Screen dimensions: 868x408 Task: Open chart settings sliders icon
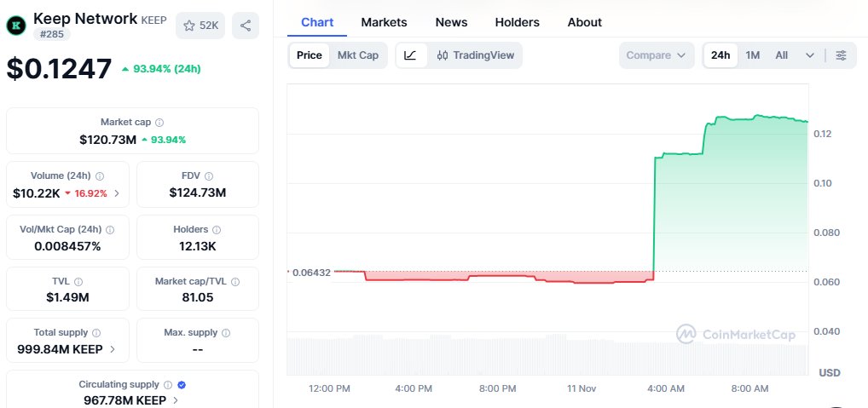coord(841,55)
